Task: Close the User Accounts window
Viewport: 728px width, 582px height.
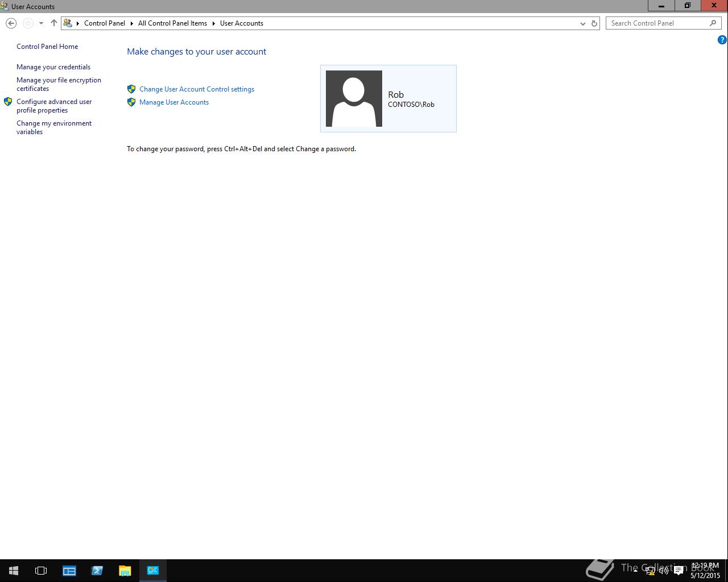Action: pos(714,6)
